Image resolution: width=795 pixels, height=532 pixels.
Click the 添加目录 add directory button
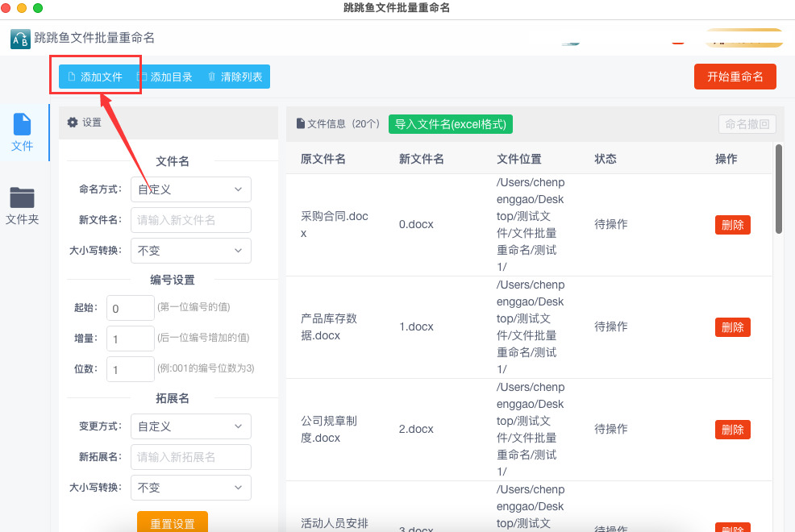tap(164, 77)
